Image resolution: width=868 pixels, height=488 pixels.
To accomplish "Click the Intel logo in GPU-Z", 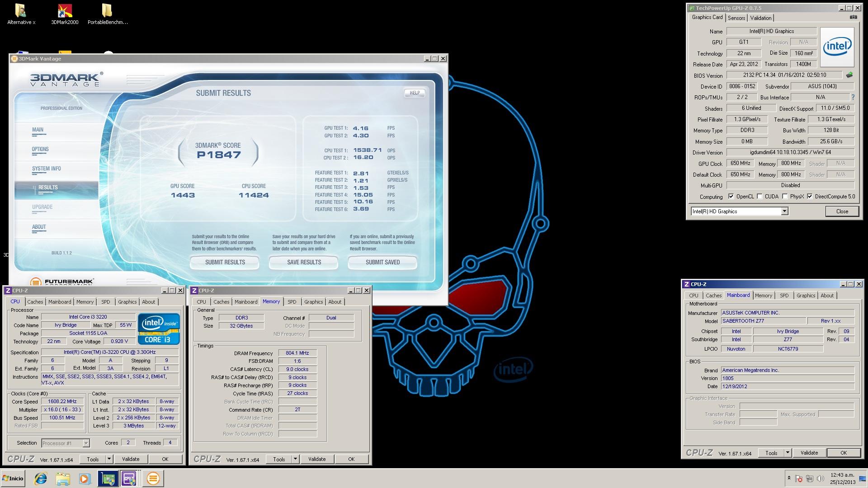I will point(837,47).
